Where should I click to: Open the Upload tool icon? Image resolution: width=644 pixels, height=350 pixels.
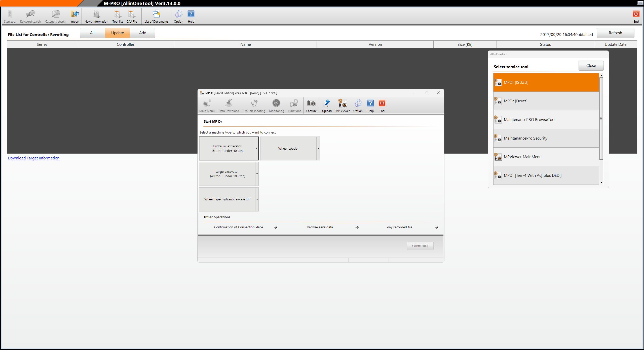tap(327, 104)
